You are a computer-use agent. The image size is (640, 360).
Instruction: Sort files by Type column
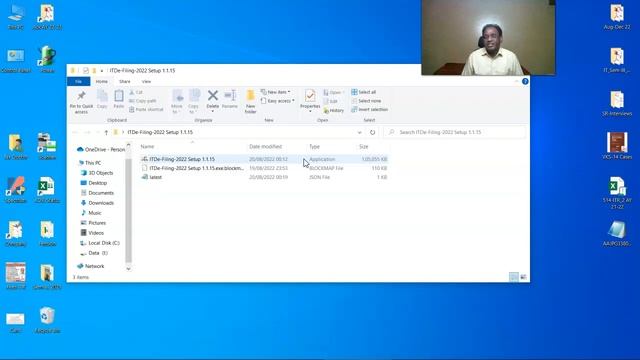(x=314, y=147)
